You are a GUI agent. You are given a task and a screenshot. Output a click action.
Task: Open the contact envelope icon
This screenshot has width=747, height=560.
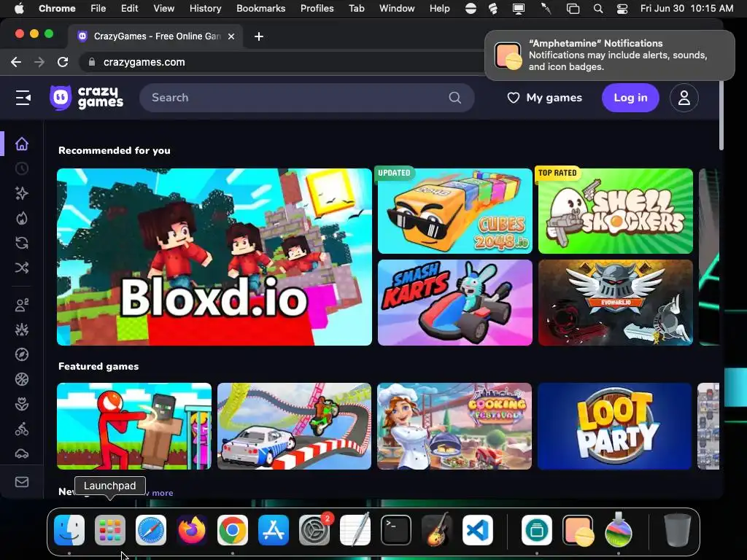coord(21,482)
